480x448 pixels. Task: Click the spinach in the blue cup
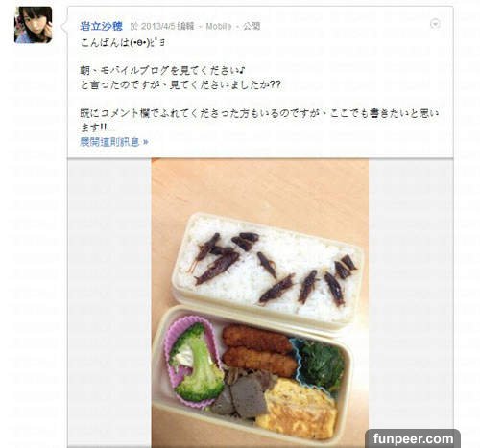322,363
